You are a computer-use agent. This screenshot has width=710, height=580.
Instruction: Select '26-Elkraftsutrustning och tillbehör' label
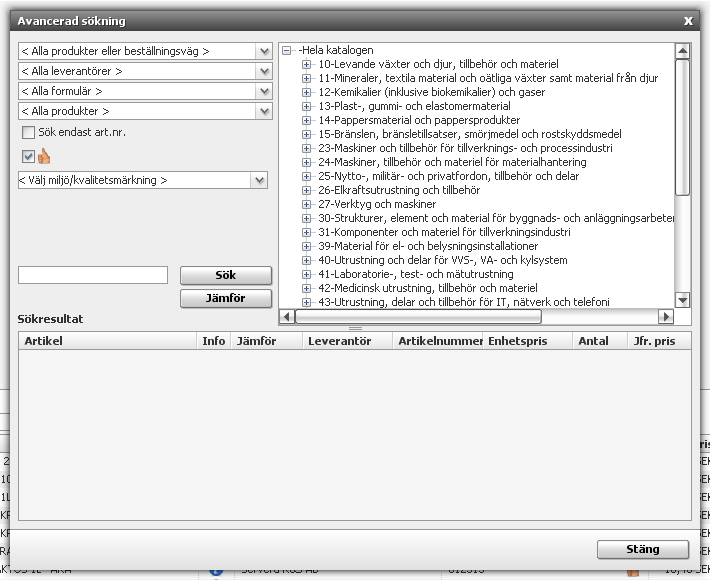tap(399, 190)
